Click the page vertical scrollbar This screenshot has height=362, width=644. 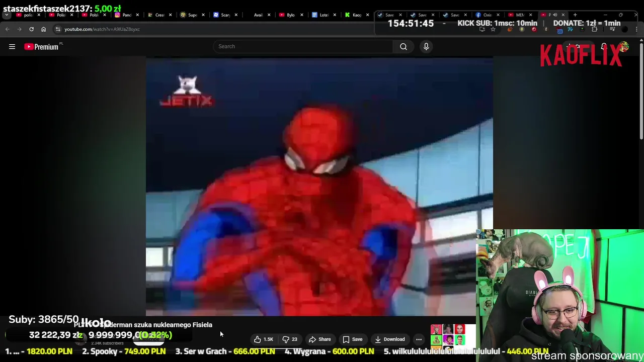point(641,90)
